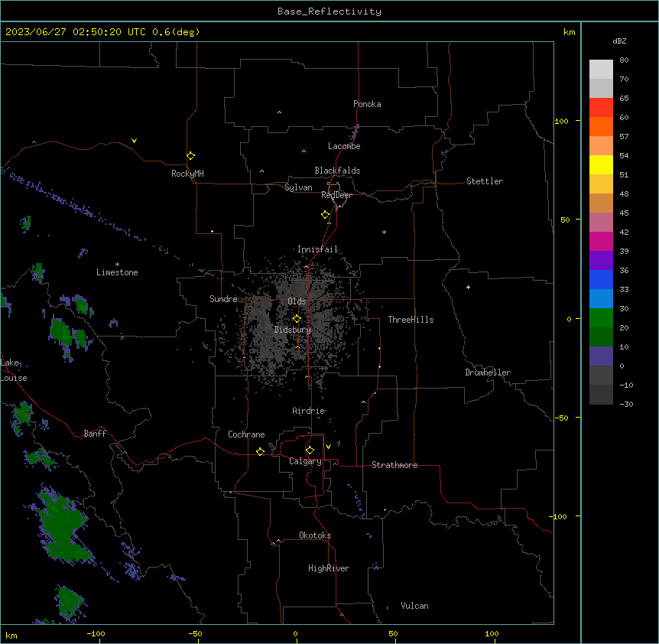Select the RockyMH label
Image resolution: width=659 pixels, height=644 pixels.
coord(187,174)
